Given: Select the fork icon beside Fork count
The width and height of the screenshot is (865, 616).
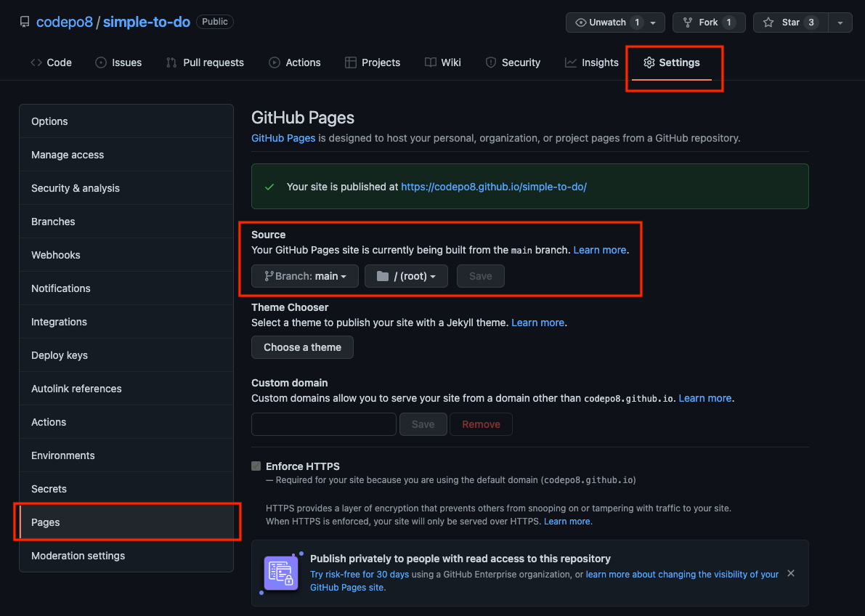Looking at the screenshot, I should (x=687, y=22).
